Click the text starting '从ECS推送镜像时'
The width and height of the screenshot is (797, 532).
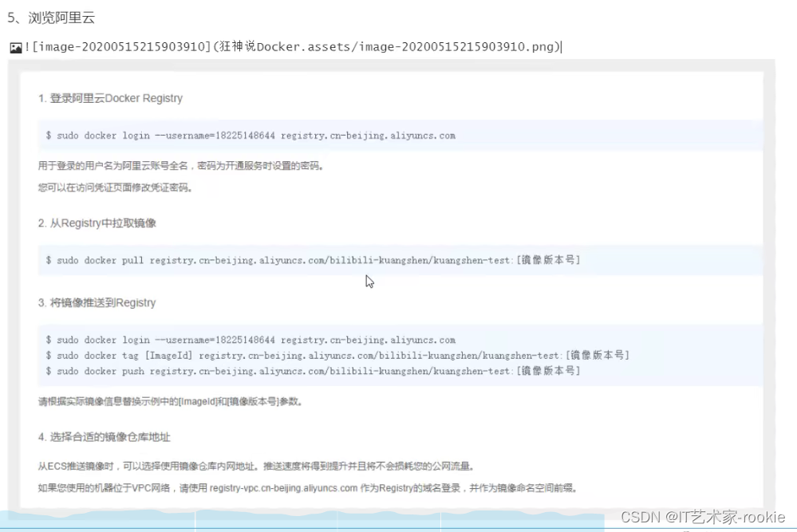tap(257, 466)
